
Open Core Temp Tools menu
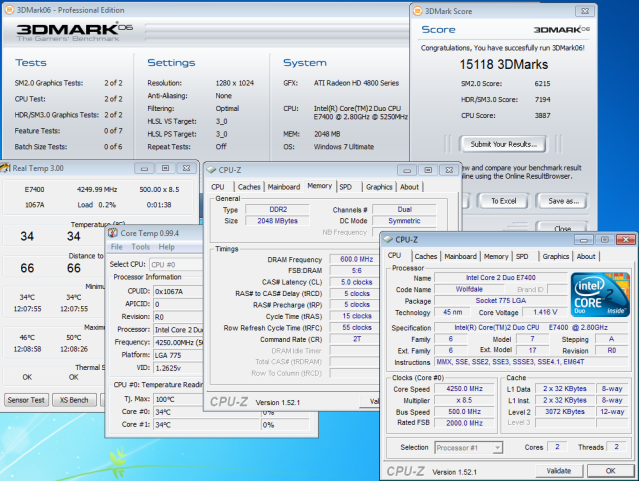141,247
